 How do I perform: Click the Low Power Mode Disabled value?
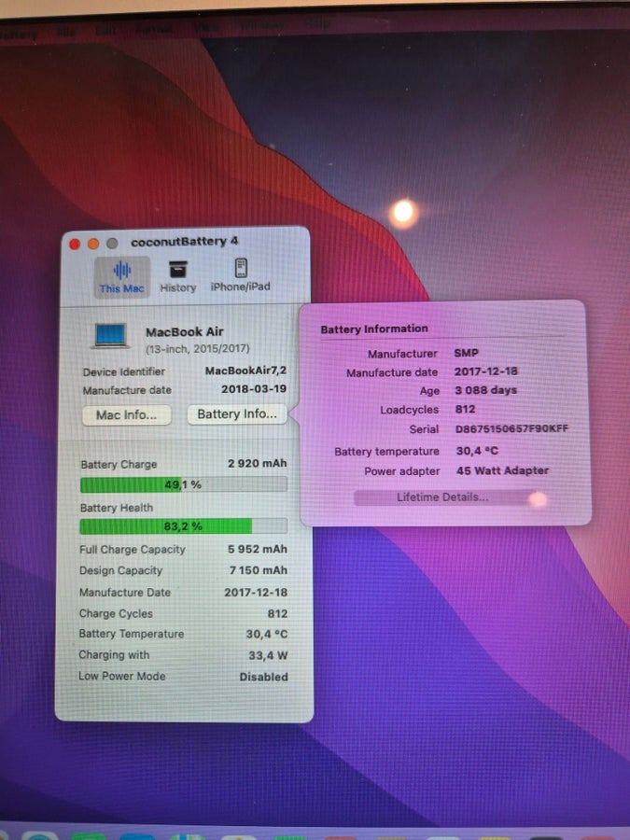[x=263, y=678]
